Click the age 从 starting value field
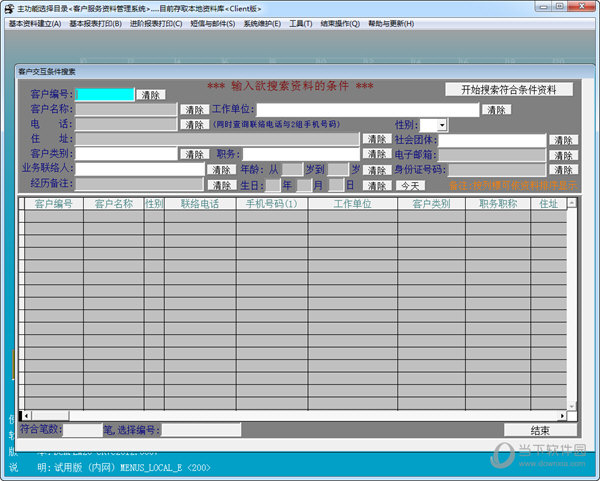The width and height of the screenshot is (600, 481). (292, 170)
